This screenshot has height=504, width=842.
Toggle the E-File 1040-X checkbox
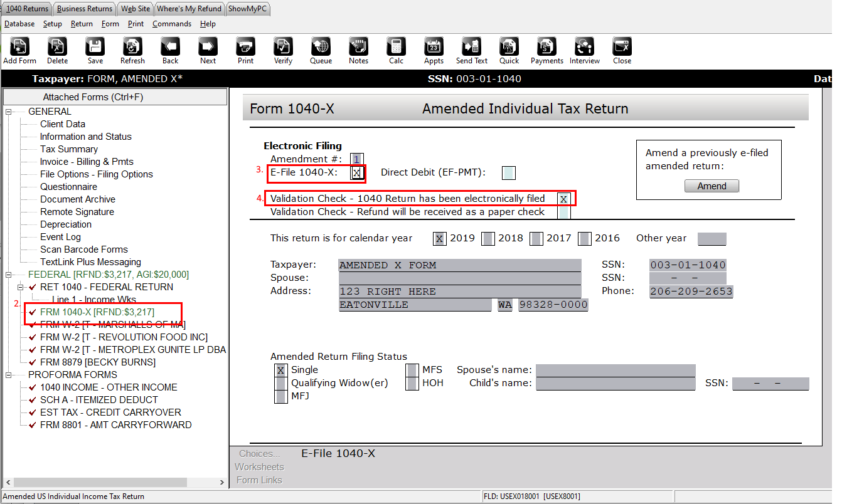coord(357,173)
